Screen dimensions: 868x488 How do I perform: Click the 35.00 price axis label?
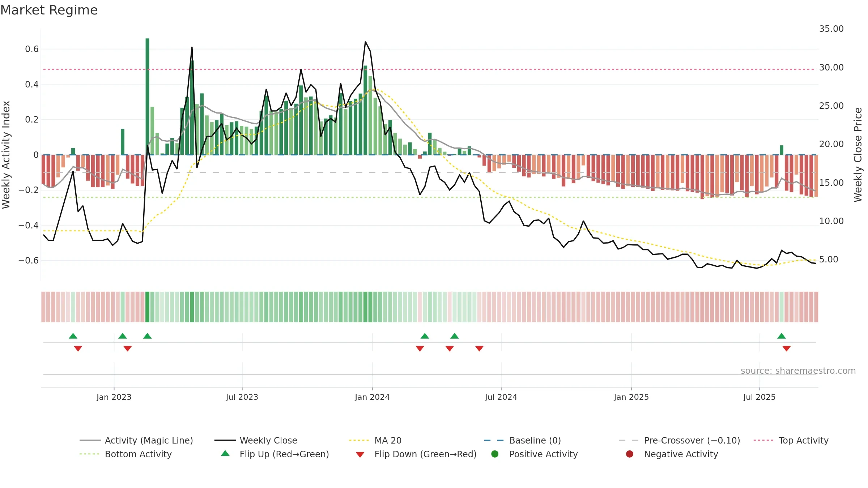(831, 29)
